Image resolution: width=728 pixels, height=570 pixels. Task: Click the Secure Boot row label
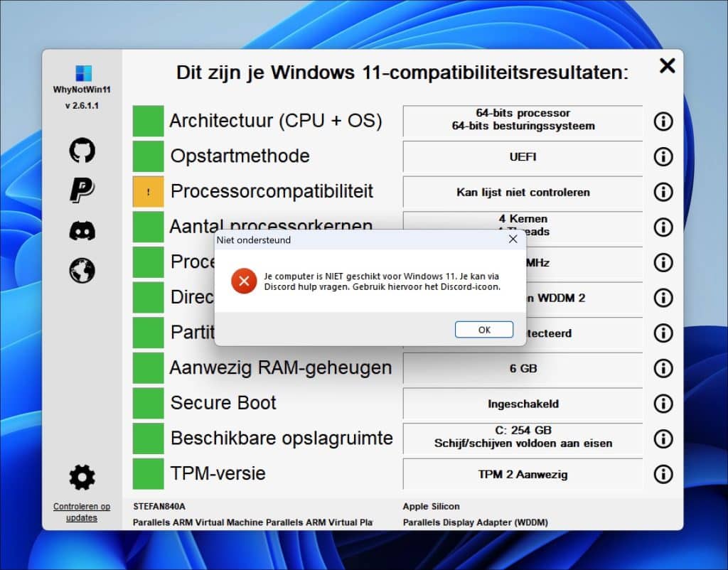223,403
